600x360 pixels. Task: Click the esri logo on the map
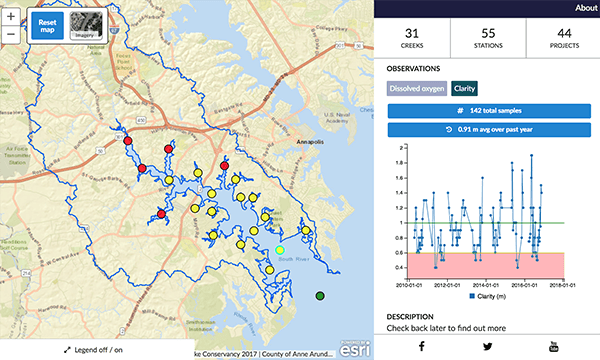[x=355, y=349]
